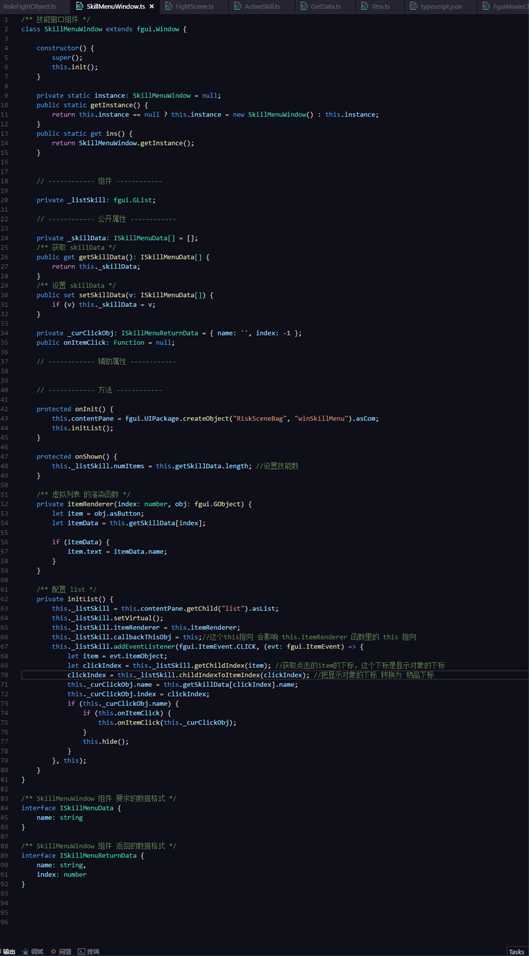Click the 'fgui.UIPackage.createObject' contentPane line
The width and height of the screenshot is (529, 956).
click(x=216, y=418)
